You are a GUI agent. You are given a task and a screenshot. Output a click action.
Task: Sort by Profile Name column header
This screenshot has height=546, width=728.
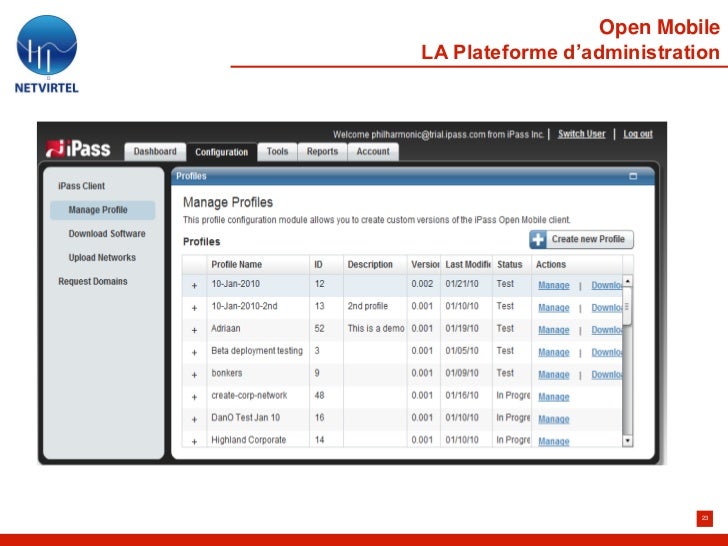258,265
